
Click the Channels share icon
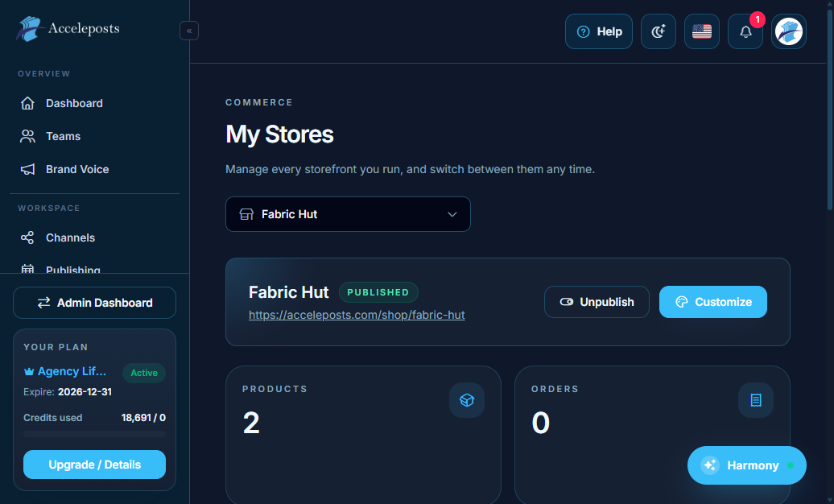27,238
